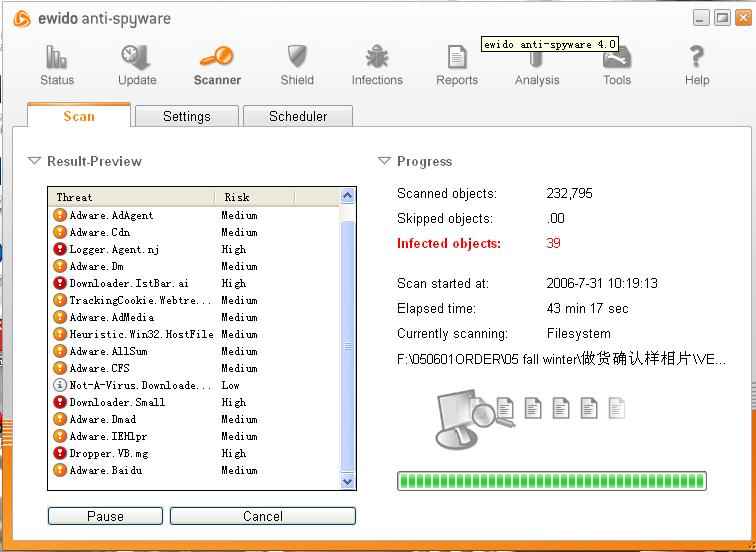Click the Adware.Cdn warning icon
Viewport: 756px width, 552px height.
click(x=60, y=232)
